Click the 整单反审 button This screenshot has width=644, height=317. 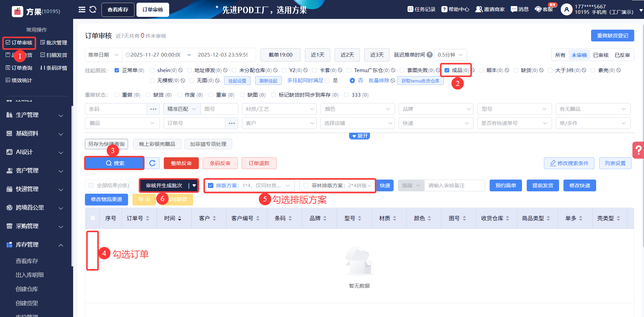(x=181, y=163)
